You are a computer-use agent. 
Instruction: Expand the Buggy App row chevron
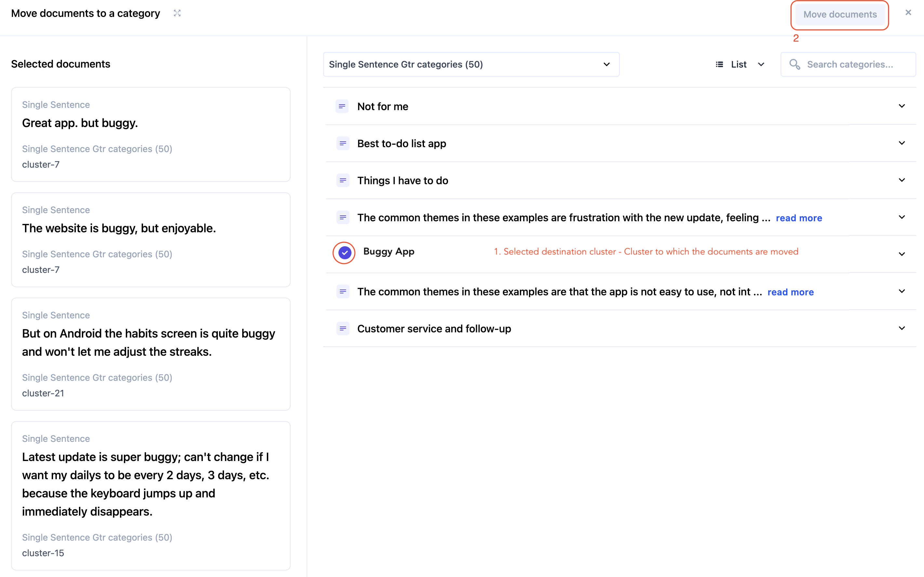(x=902, y=254)
